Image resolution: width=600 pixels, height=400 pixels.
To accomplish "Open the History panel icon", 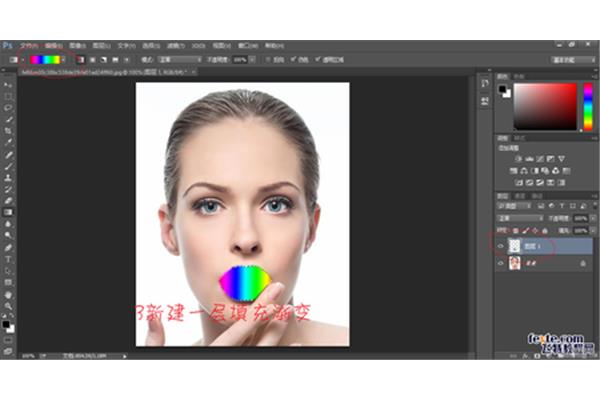I will (485, 84).
